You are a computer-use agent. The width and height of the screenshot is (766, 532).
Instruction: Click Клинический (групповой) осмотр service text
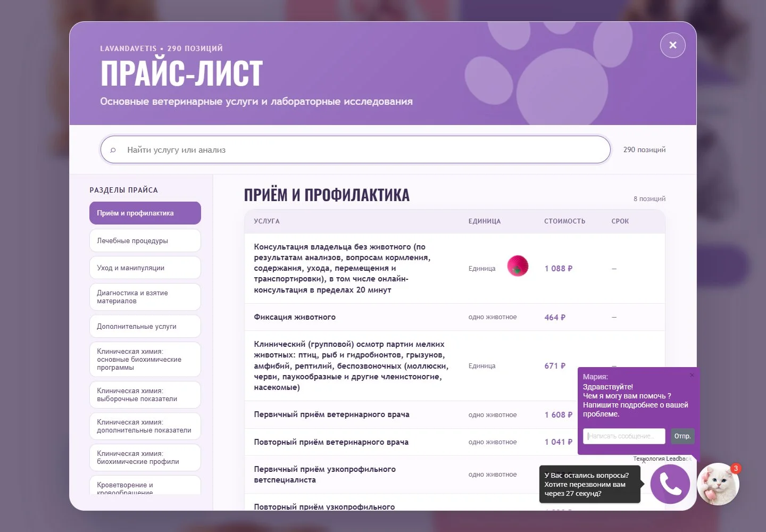[351, 365]
